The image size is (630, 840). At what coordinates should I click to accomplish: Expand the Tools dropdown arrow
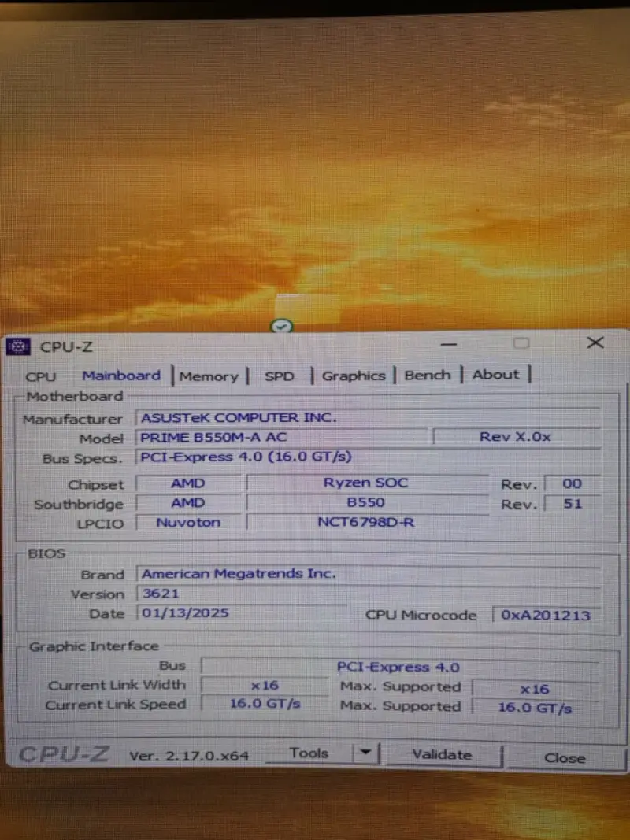point(366,753)
